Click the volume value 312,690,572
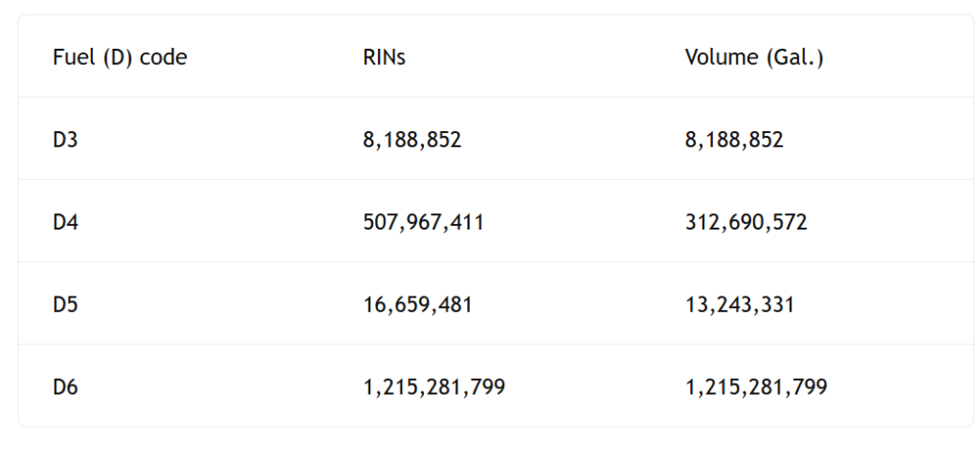Viewport: 980px width, 461px height. (x=746, y=222)
